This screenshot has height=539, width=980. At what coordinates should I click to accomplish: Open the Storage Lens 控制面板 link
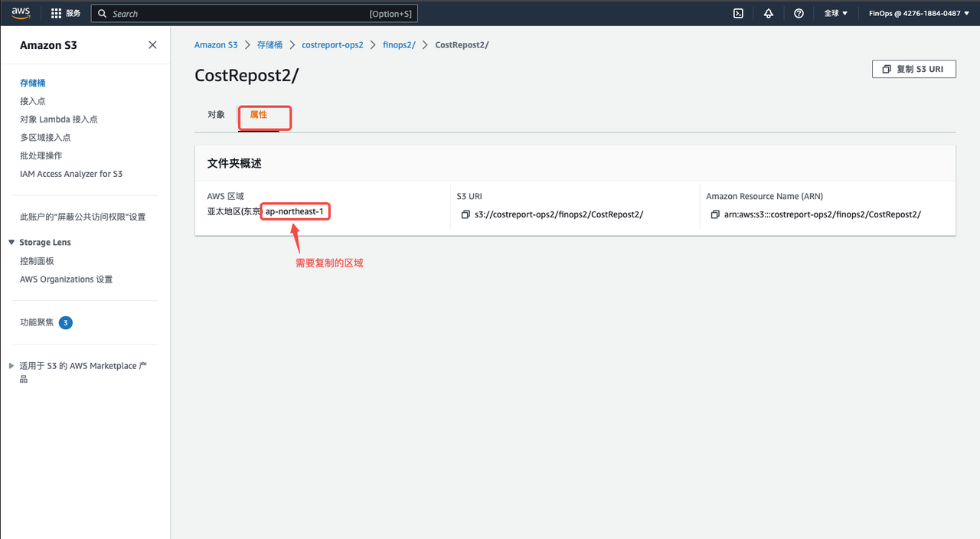[x=37, y=261]
